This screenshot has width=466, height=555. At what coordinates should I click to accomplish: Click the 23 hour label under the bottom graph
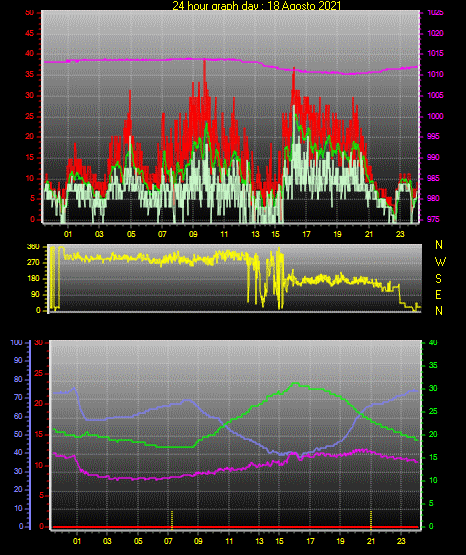pyautogui.click(x=401, y=541)
